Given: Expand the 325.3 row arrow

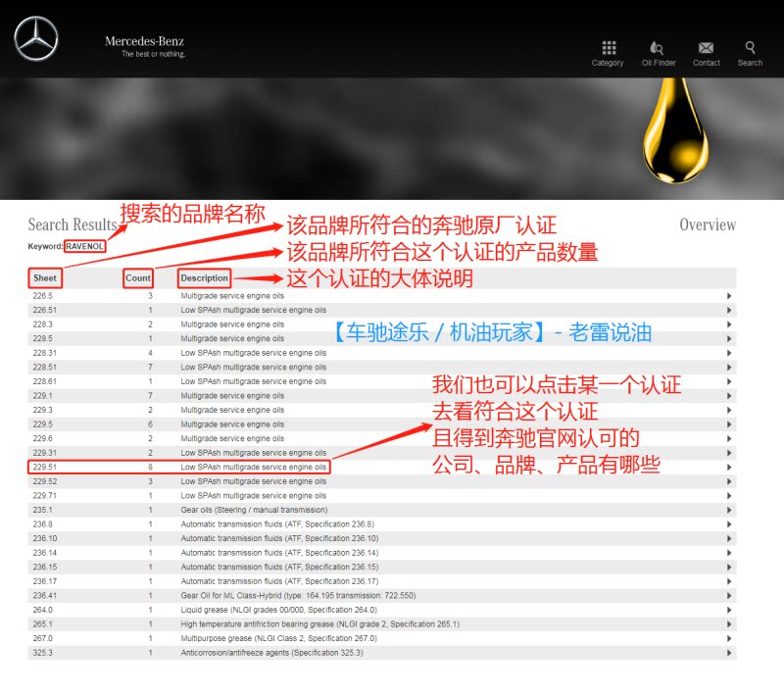Looking at the screenshot, I should click(729, 653).
